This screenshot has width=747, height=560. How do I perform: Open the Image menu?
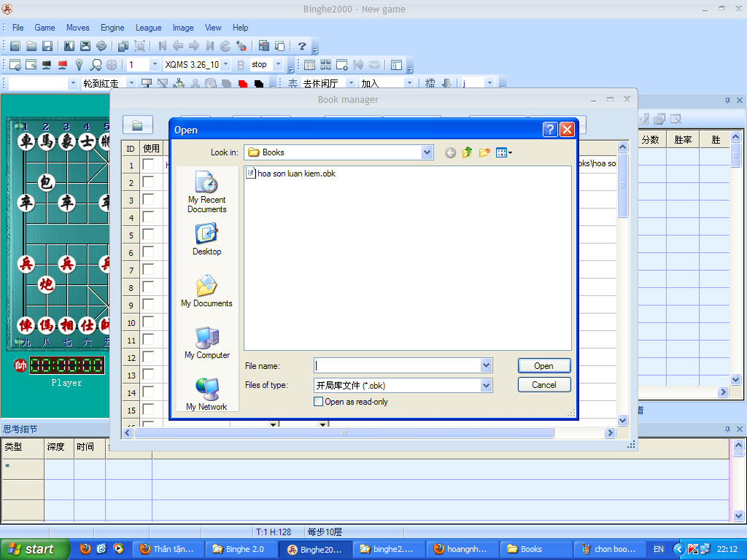pyautogui.click(x=183, y=28)
